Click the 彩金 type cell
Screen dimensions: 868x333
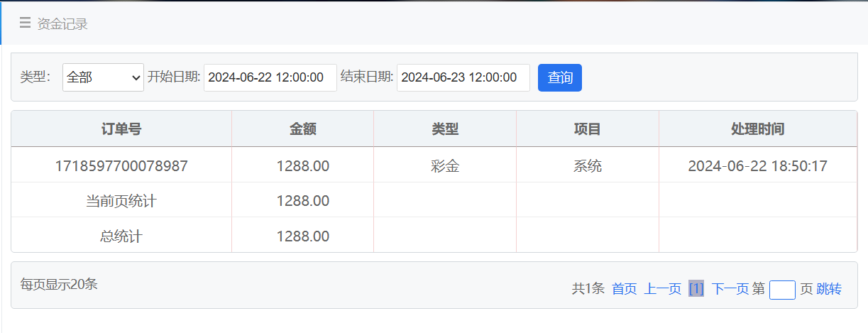[445, 166]
